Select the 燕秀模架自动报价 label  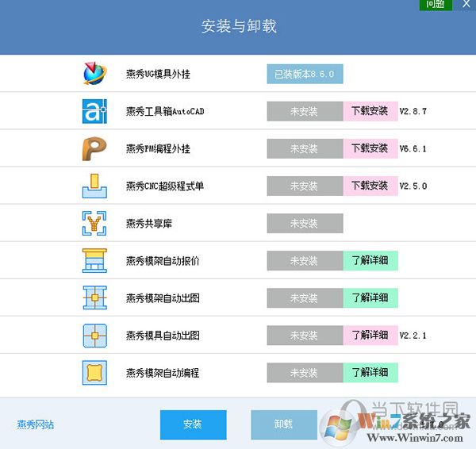click(163, 261)
